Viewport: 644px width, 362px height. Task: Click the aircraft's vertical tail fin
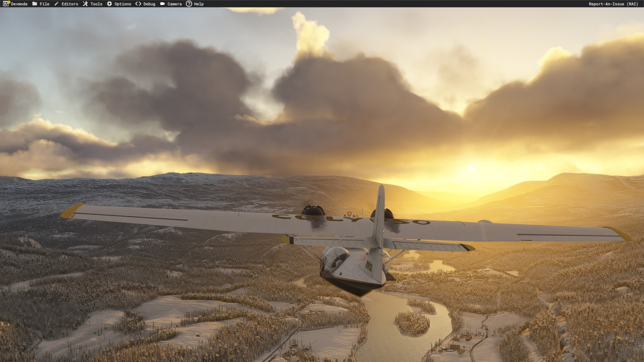[x=380, y=216]
